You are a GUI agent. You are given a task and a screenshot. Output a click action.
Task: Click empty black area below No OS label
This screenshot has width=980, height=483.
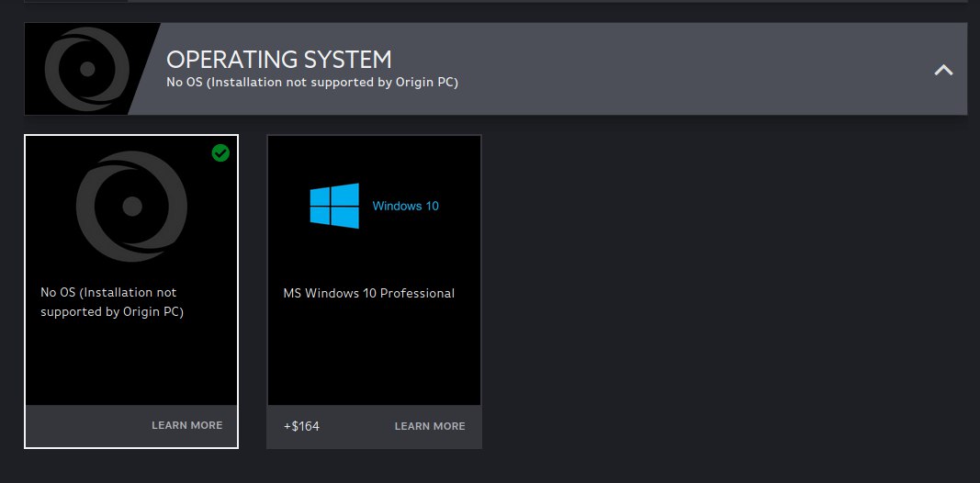click(x=131, y=363)
